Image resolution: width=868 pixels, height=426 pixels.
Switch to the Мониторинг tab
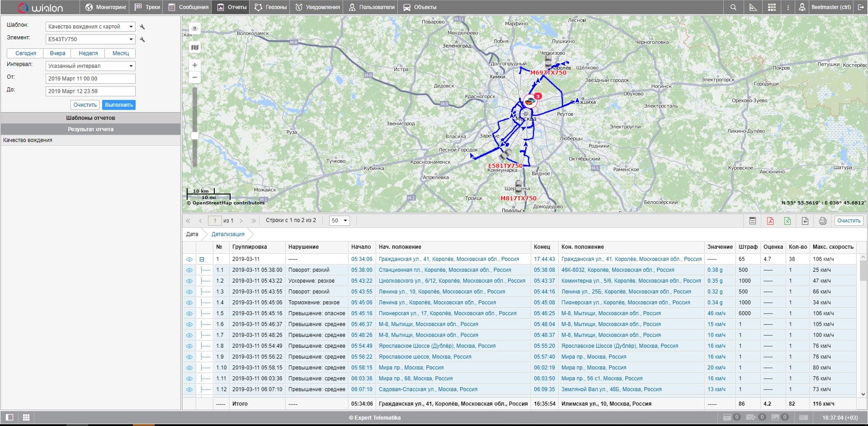pyautogui.click(x=106, y=7)
